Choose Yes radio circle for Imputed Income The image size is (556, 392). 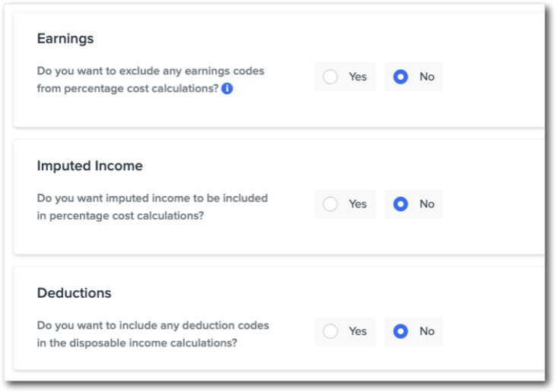pyautogui.click(x=330, y=204)
